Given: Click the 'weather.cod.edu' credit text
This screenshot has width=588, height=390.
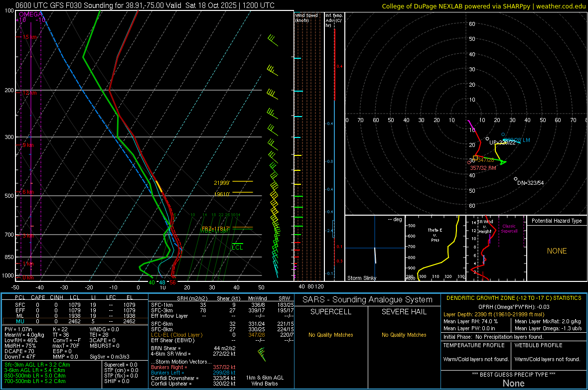Looking at the screenshot, I should (561, 6).
